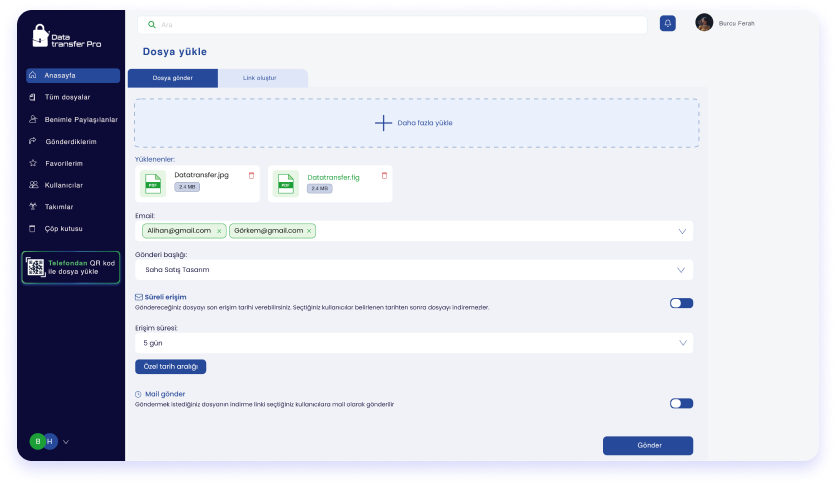Switch to the Dosya gönder tab
Screen dimensions: 836x485
[173, 78]
